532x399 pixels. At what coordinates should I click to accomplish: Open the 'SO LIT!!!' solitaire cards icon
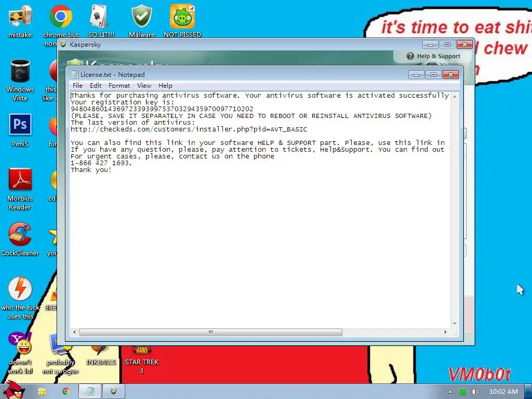pos(101,21)
